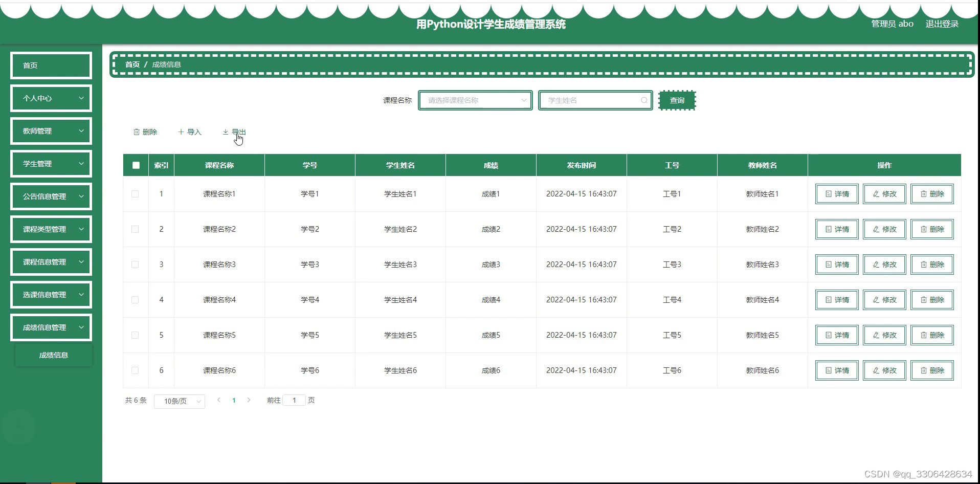Click the 成绩 column header
Screen dimensions: 980x484
[491, 165]
